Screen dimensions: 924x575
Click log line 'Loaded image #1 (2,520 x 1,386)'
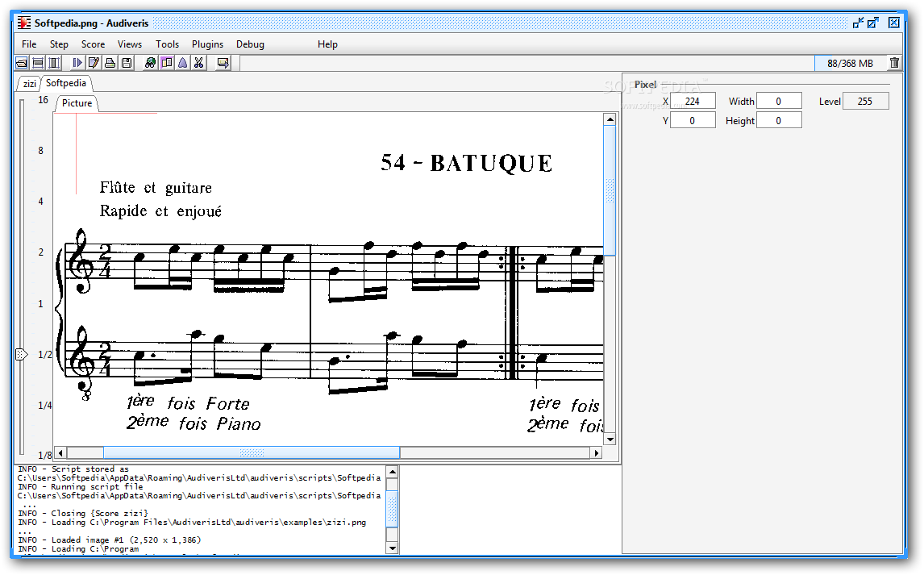pos(110,540)
